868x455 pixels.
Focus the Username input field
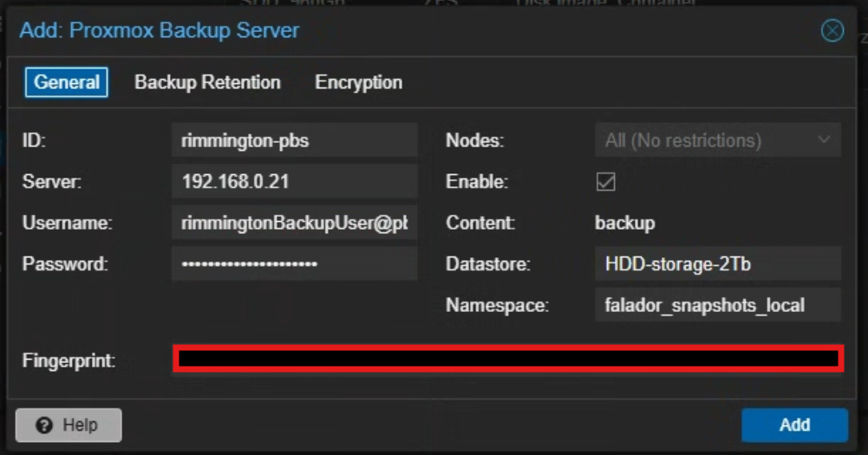tap(295, 223)
